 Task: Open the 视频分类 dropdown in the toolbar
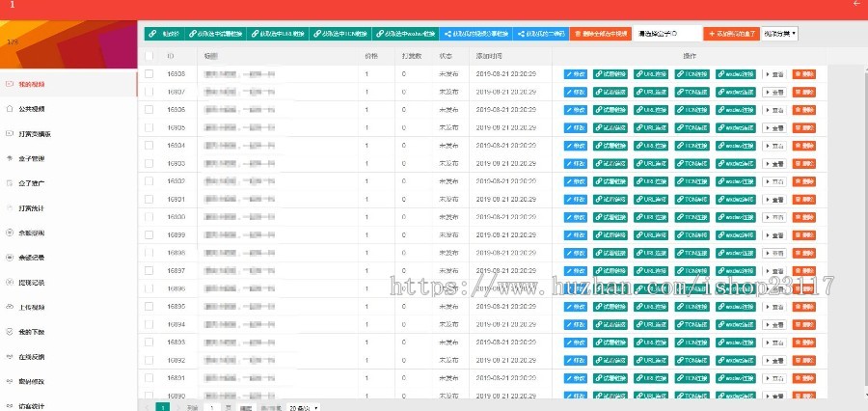tap(780, 34)
